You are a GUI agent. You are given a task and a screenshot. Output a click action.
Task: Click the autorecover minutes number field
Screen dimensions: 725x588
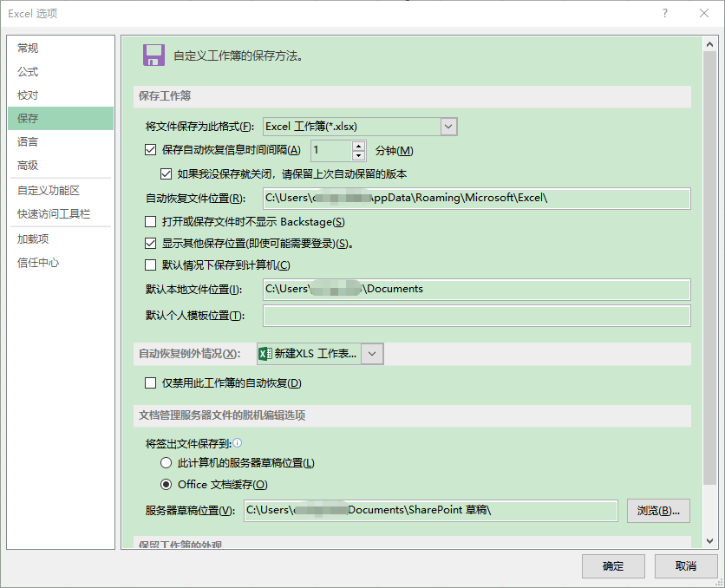[331, 151]
